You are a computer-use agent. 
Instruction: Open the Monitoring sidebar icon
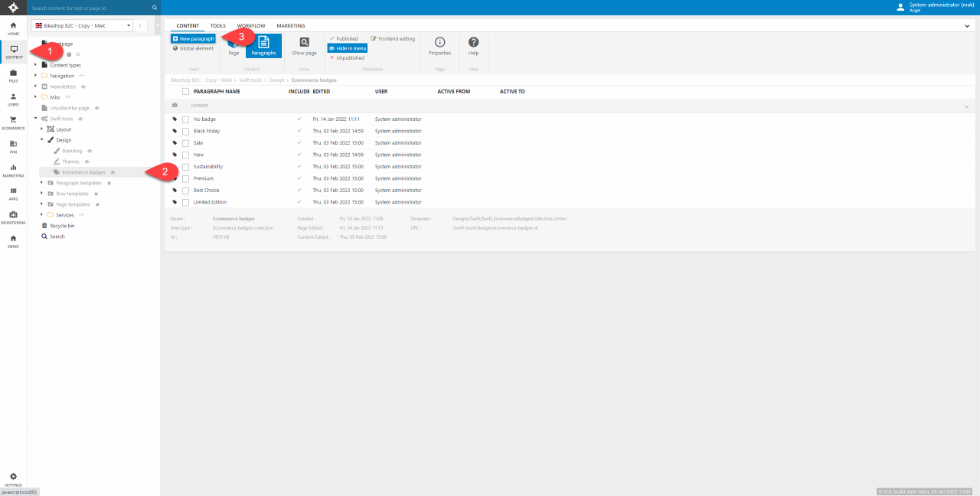(x=13, y=217)
